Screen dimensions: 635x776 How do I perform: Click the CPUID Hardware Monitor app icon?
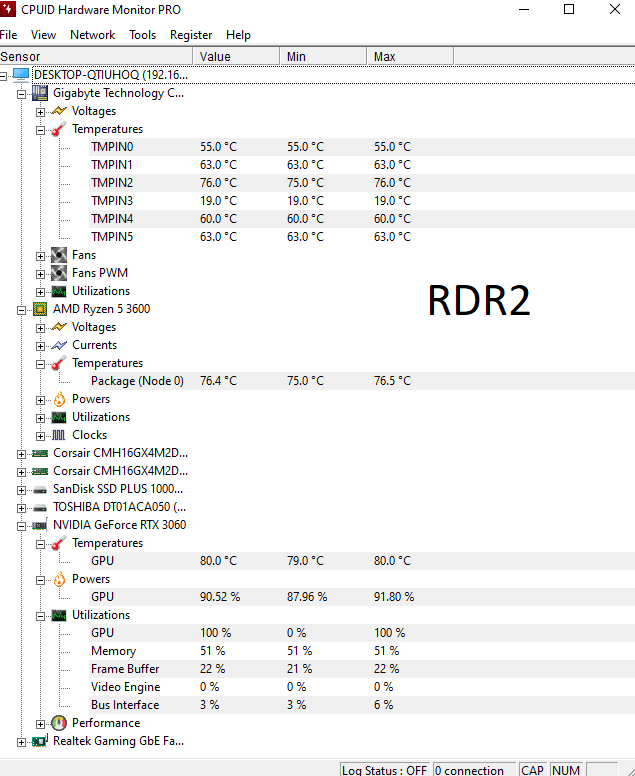[x=7, y=8]
